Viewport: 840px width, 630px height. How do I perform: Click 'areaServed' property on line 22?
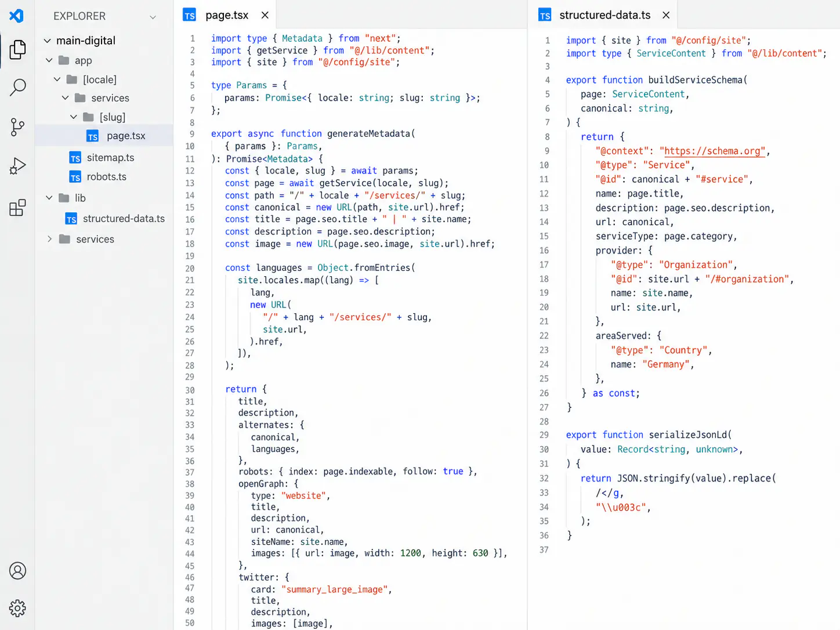click(622, 336)
